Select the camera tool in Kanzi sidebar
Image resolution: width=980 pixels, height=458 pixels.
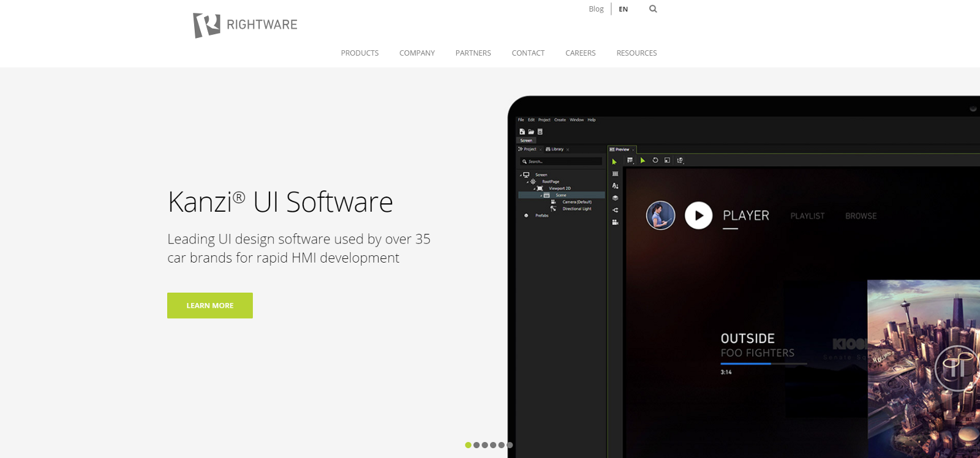615,222
